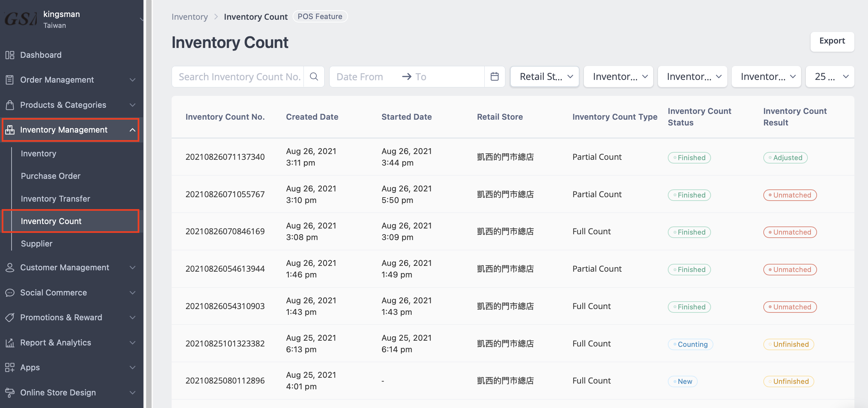This screenshot has height=408, width=868.
Task: Click the Customer Management person icon
Action: tap(10, 268)
